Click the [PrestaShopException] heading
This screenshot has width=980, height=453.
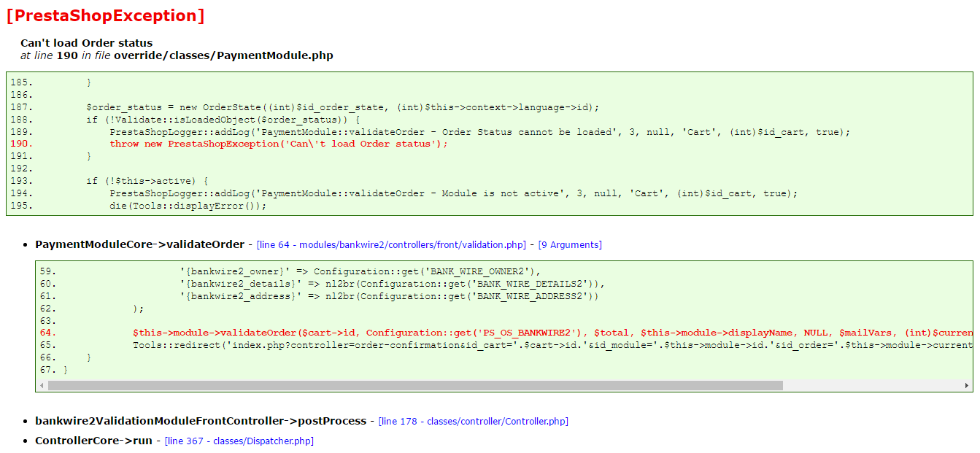[x=105, y=15]
